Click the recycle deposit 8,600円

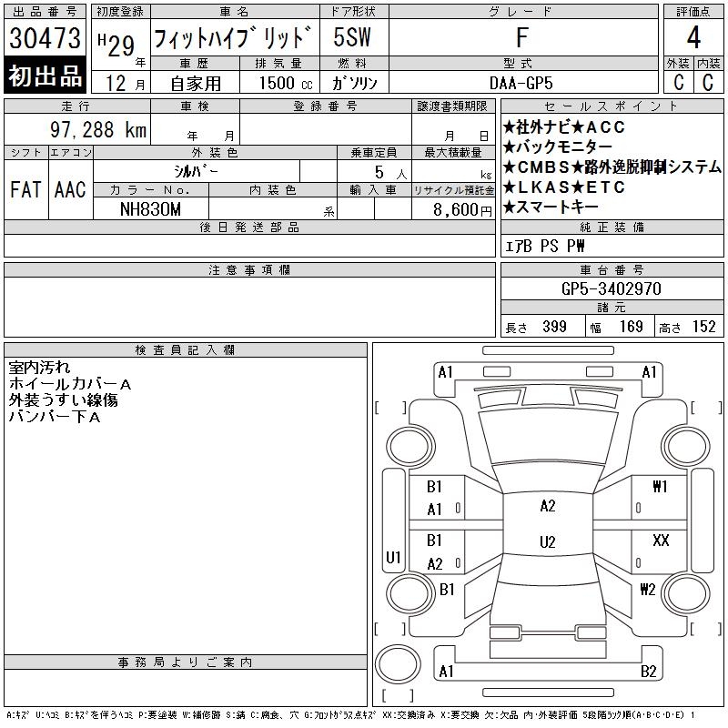[x=462, y=210]
